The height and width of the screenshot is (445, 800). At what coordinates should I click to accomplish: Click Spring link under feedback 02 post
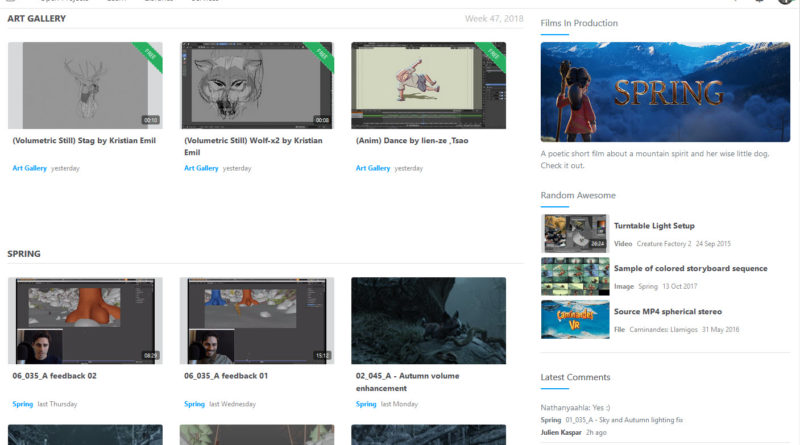pos(22,404)
